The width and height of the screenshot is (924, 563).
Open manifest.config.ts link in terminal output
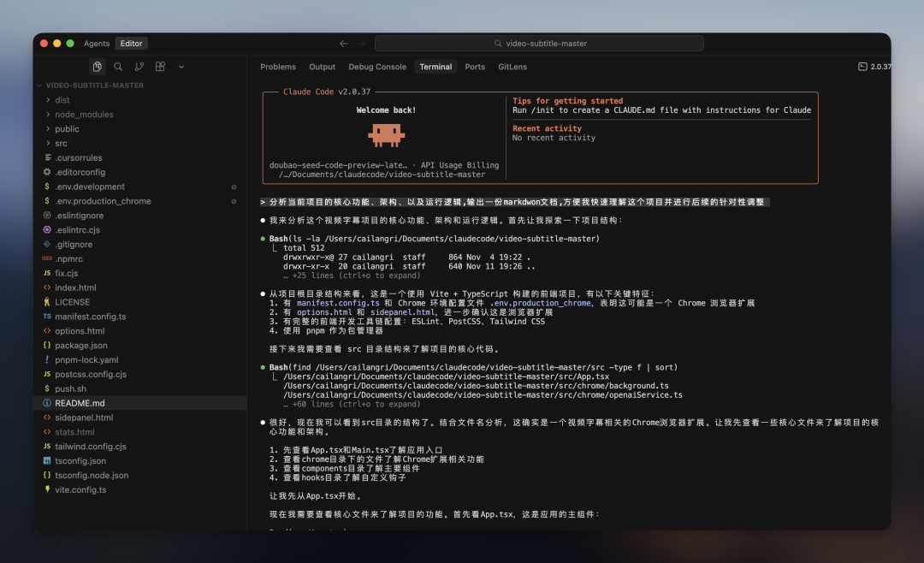(x=338, y=303)
